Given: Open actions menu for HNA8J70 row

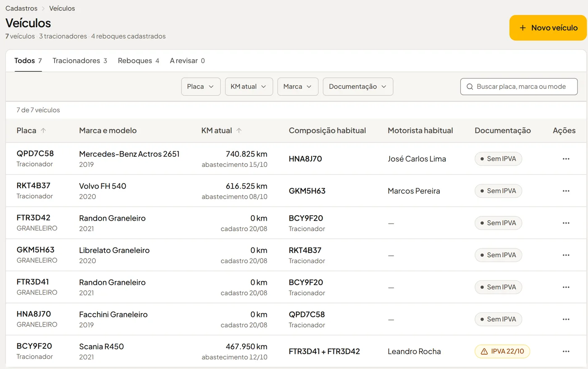Looking at the screenshot, I should pos(566,319).
